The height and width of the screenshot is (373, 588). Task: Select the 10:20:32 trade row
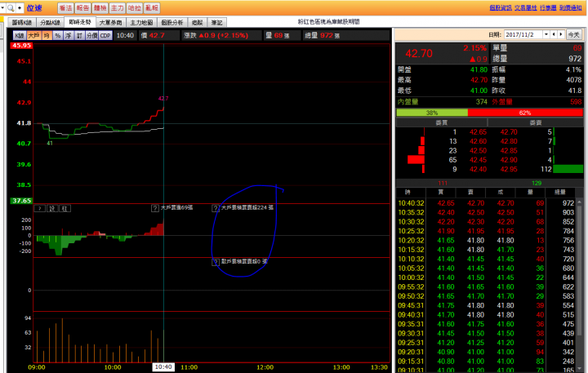(x=486, y=240)
